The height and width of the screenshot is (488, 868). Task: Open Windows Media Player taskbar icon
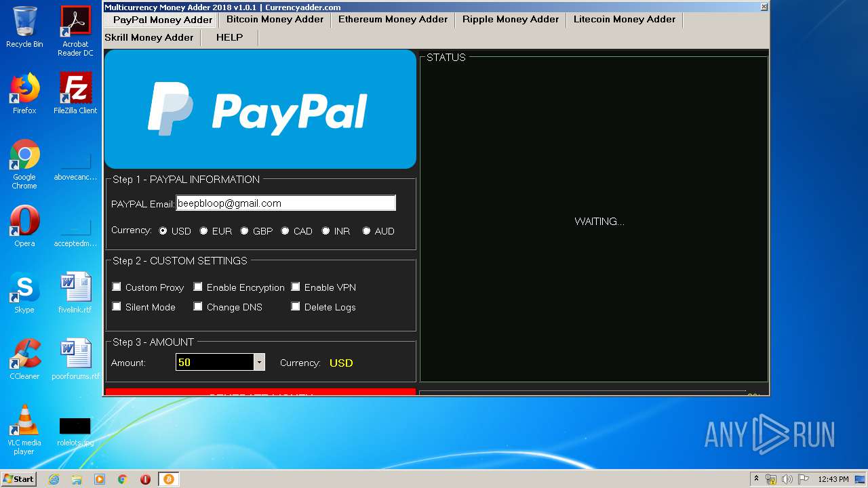(100, 479)
